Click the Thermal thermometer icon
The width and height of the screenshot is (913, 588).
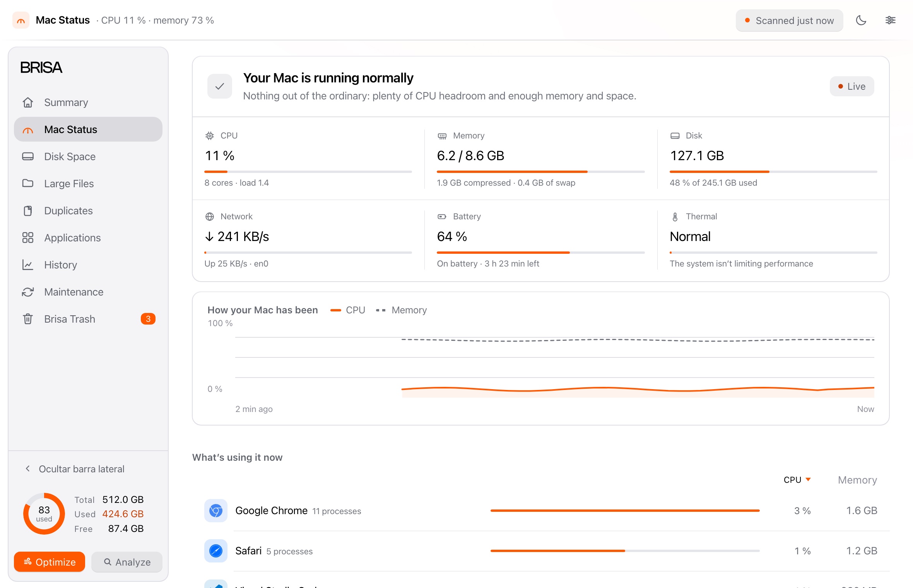[675, 217]
